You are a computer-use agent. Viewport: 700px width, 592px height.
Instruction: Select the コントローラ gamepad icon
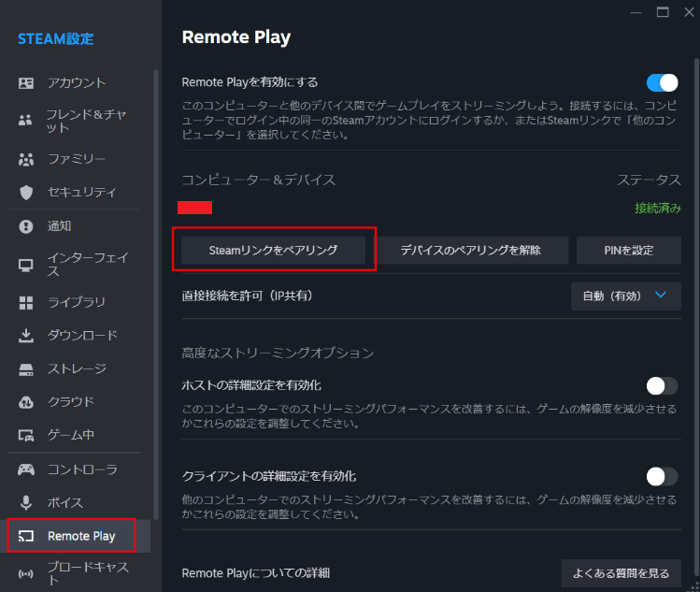26,469
